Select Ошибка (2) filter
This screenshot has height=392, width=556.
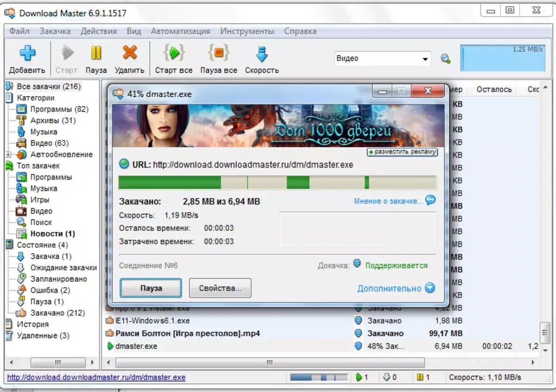tap(50, 290)
